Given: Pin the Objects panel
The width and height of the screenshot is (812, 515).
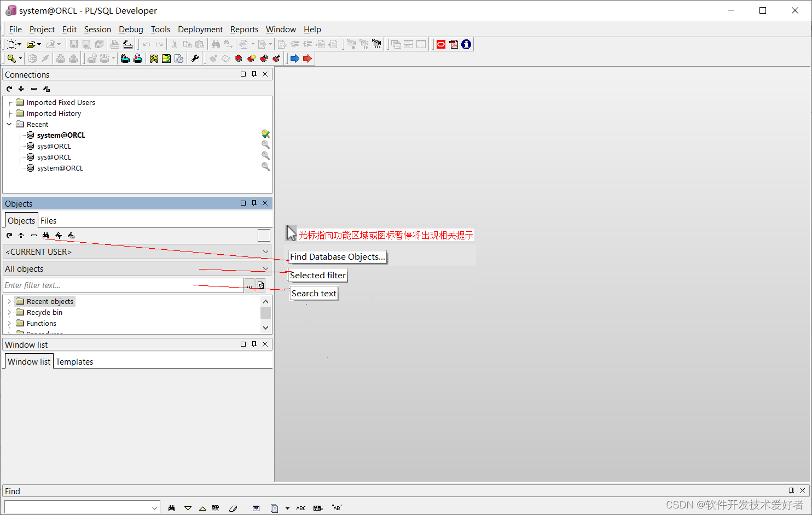Looking at the screenshot, I should point(254,203).
